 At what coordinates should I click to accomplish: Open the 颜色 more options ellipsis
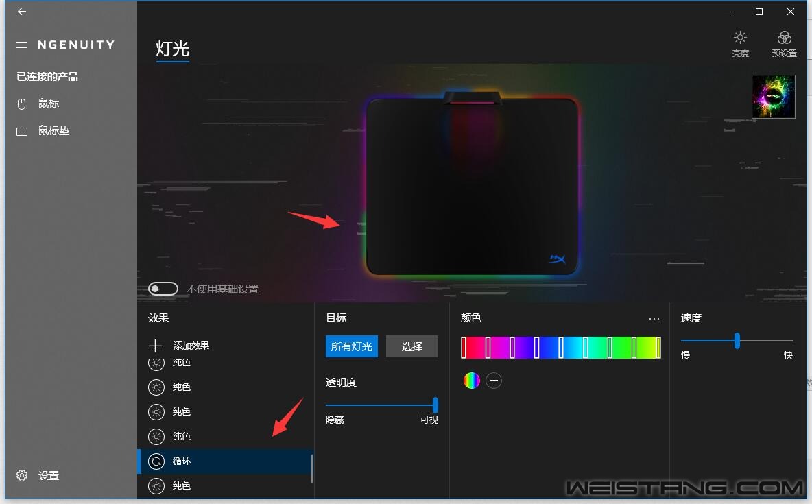[x=654, y=319]
